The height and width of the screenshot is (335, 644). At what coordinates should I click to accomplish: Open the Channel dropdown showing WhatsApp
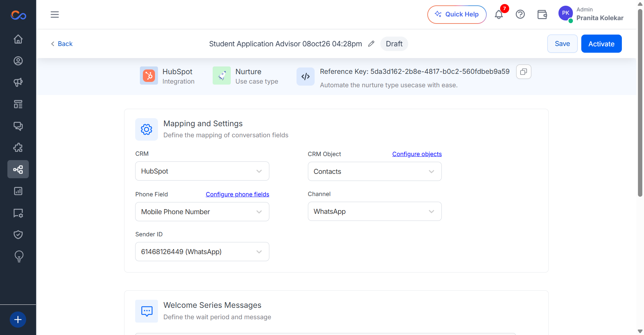(x=375, y=211)
